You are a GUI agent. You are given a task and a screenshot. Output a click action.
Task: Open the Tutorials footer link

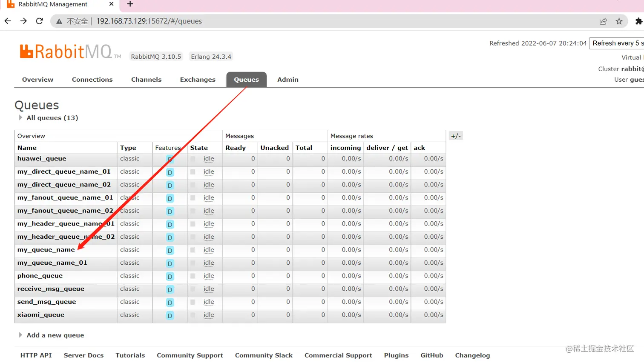pyautogui.click(x=130, y=355)
